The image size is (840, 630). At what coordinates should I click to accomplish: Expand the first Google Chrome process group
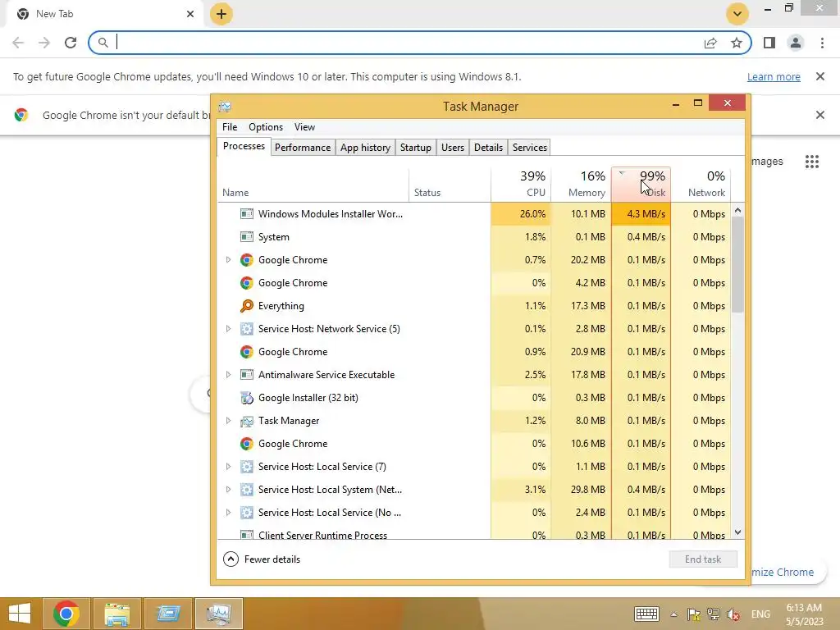[x=228, y=260]
